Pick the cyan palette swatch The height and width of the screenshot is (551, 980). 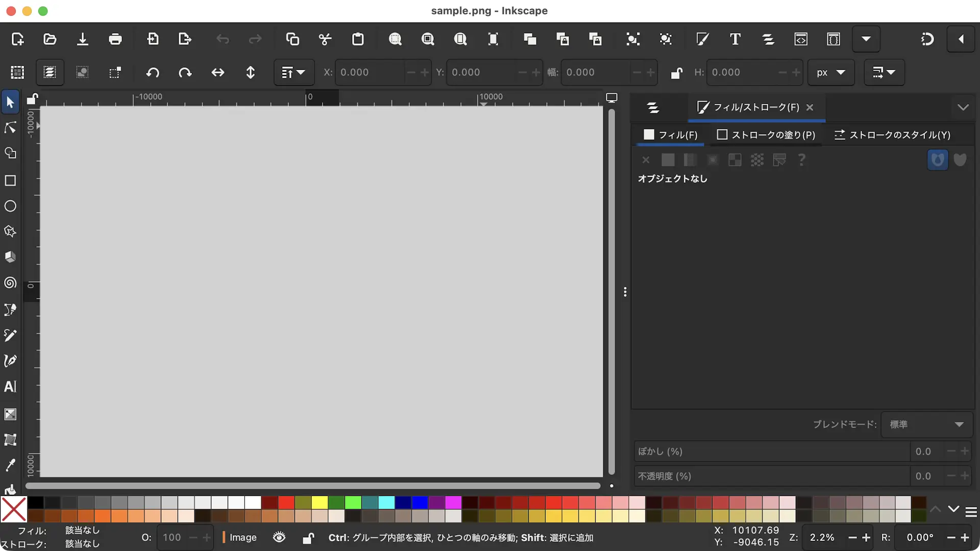click(386, 503)
